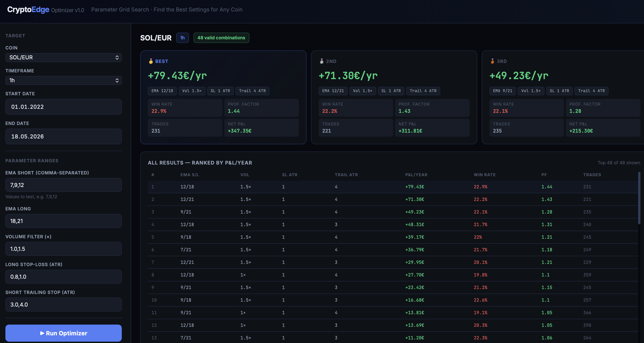Click Net P&L value +347.35€ on Best card
Image resolution: width=644 pixels, height=343 pixels.
(x=240, y=131)
